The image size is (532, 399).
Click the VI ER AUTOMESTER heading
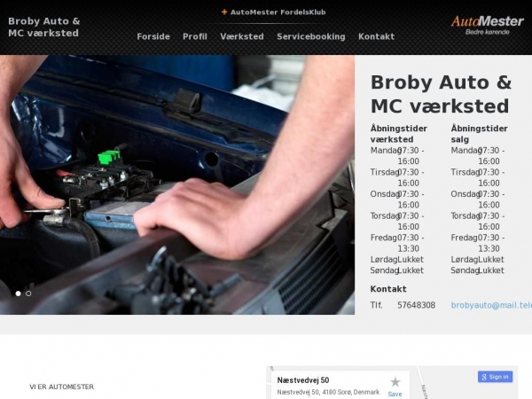62,387
